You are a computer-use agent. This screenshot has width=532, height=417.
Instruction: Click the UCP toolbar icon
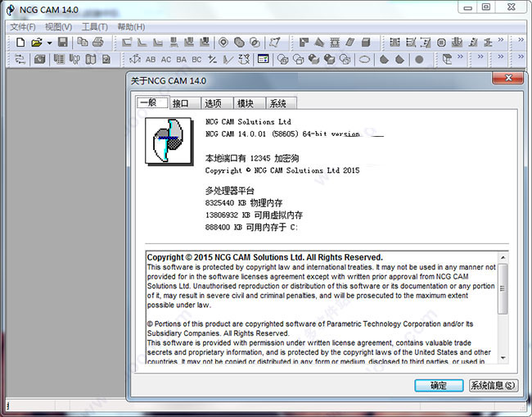pos(74,60)
